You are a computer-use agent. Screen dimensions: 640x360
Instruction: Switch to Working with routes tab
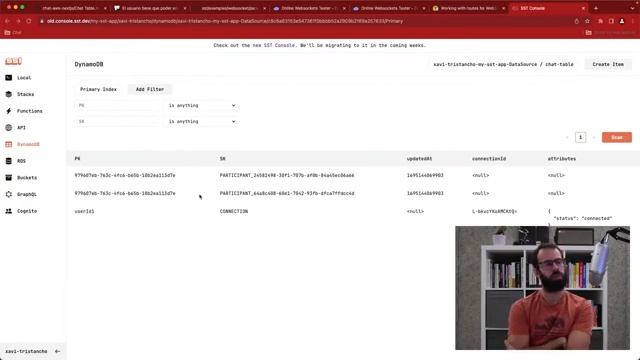[x=469, y=8]
